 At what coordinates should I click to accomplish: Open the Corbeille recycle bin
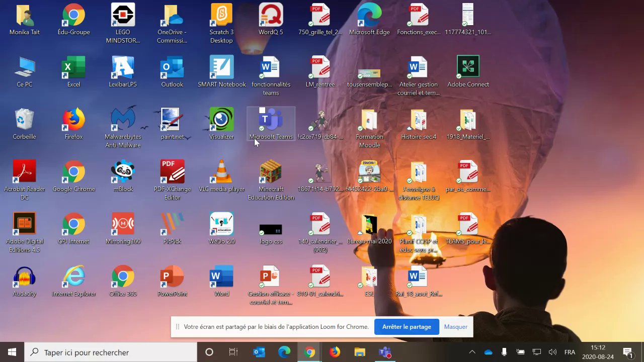[x=24, y=125]
